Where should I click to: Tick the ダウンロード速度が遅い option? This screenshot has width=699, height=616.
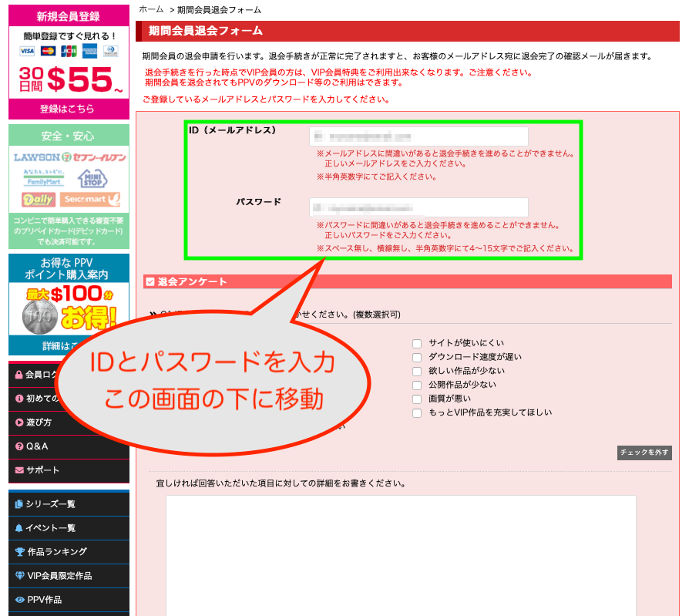(417, 358)
